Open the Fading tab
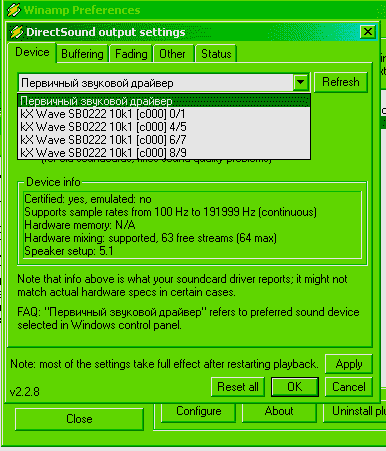 click(131, 54)
